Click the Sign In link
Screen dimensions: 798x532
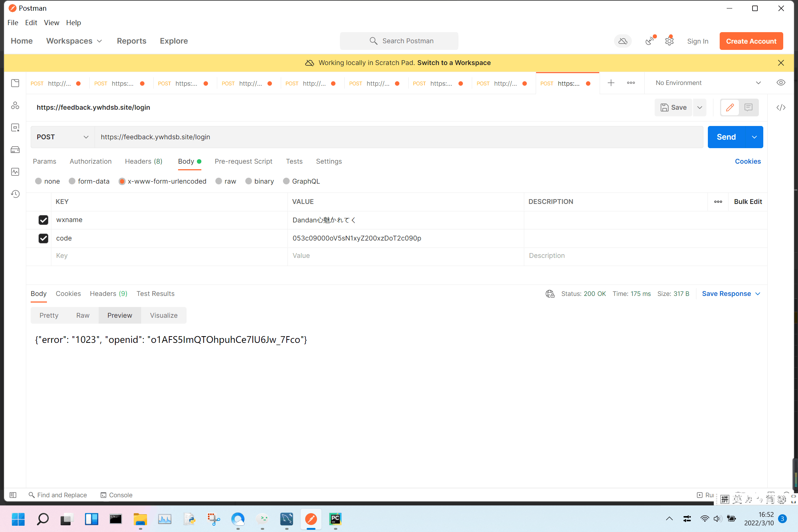point(698,41)
